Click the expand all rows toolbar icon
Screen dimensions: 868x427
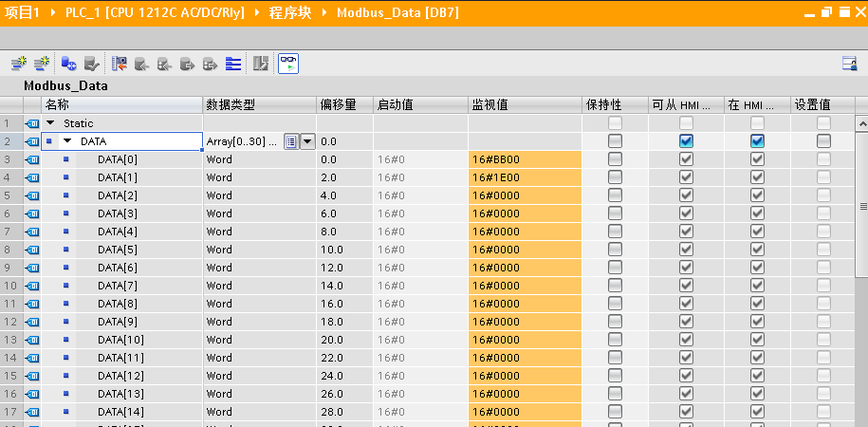[233, 64]
